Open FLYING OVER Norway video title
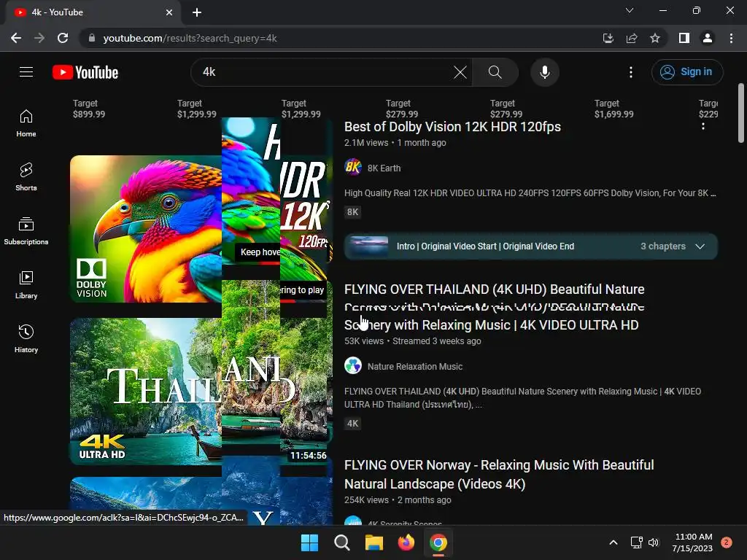 coord(499,474)
